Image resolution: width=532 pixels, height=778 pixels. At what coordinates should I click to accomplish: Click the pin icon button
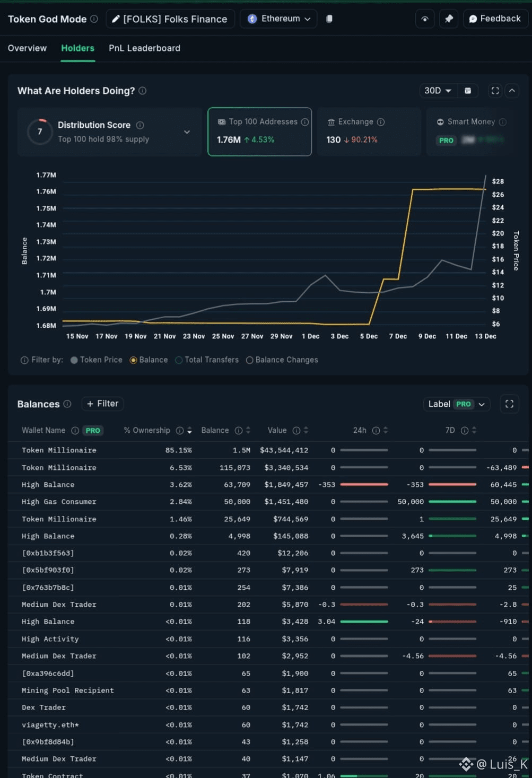coord(449,19)
